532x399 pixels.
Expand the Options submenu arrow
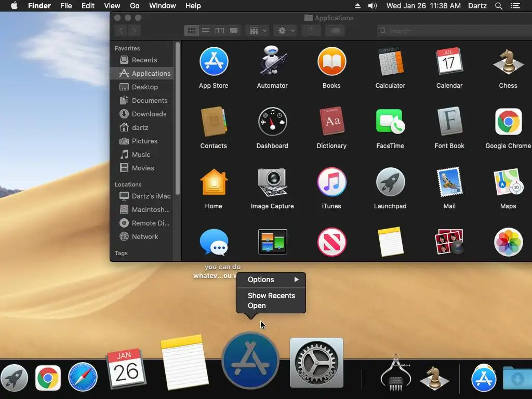[297, 280]
